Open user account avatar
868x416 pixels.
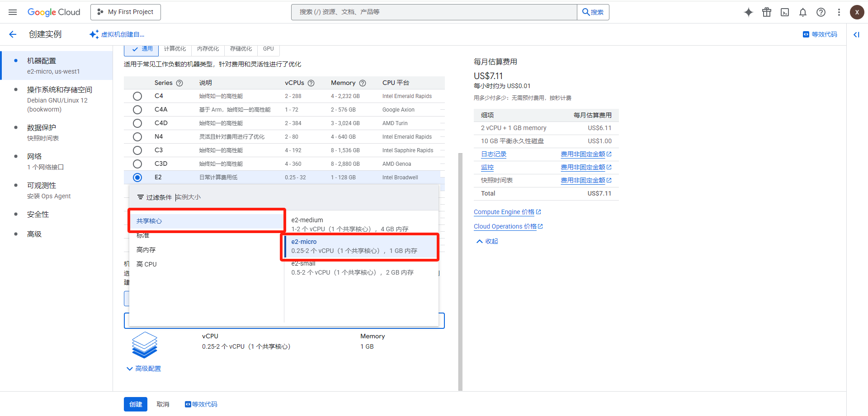tap(857, 12)
